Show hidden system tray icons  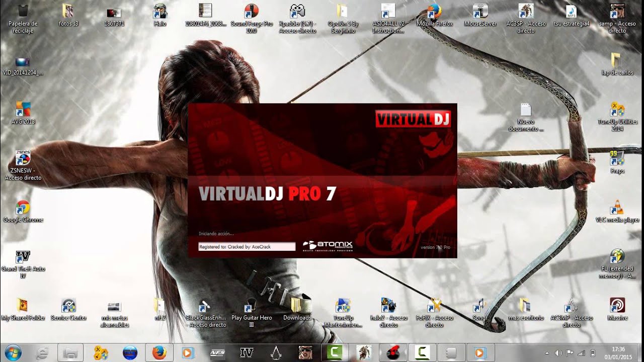click(547, 353)
